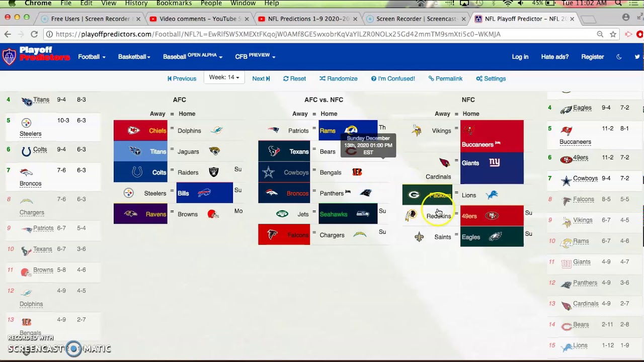Pick the Bills logo tile
Screen dimensions: 644x362
click(x=204, y=193)
